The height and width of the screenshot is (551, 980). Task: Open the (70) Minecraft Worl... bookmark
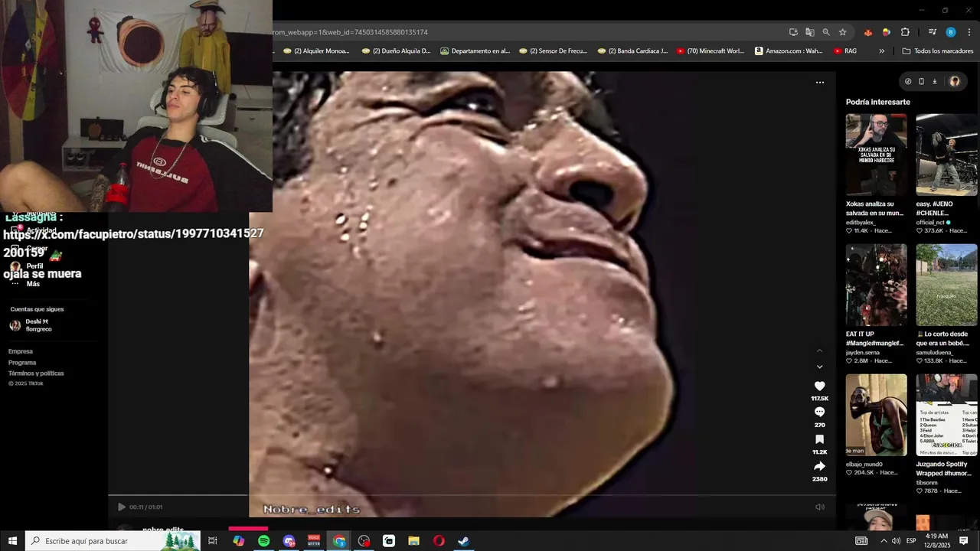[709, 51]
